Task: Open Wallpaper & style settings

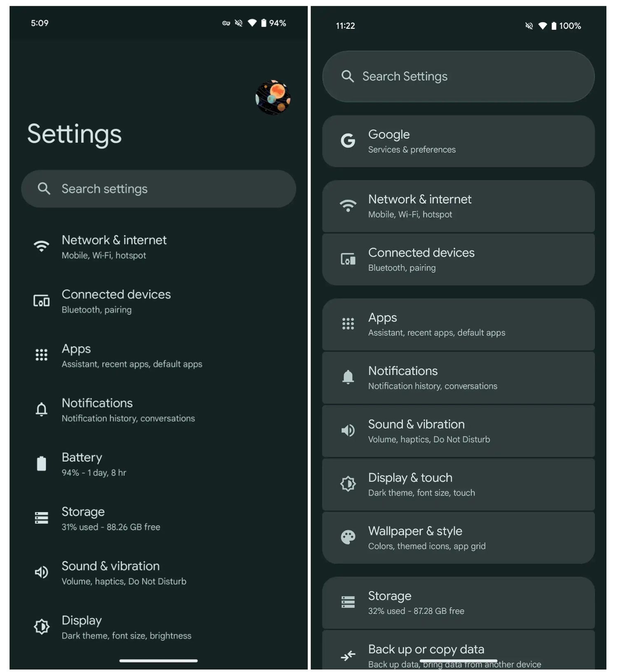Action: pyautogui.click(x=458, y=538)
